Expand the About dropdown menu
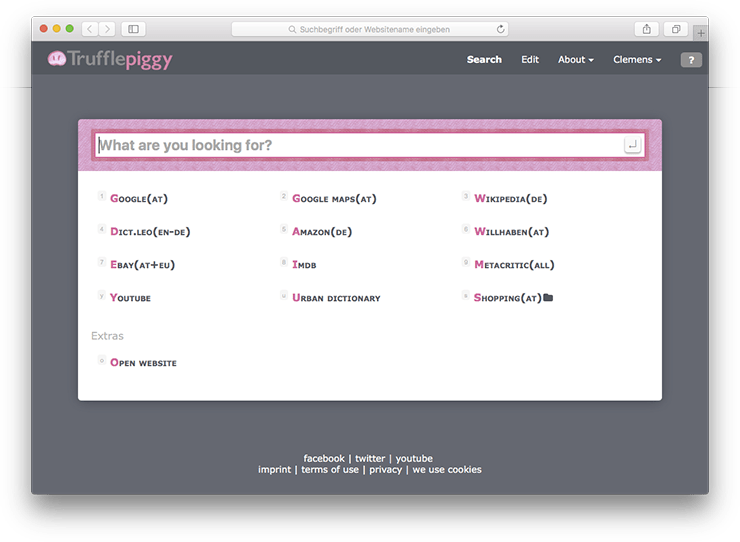Screen dimensions: 740x542 pos(575,60)
